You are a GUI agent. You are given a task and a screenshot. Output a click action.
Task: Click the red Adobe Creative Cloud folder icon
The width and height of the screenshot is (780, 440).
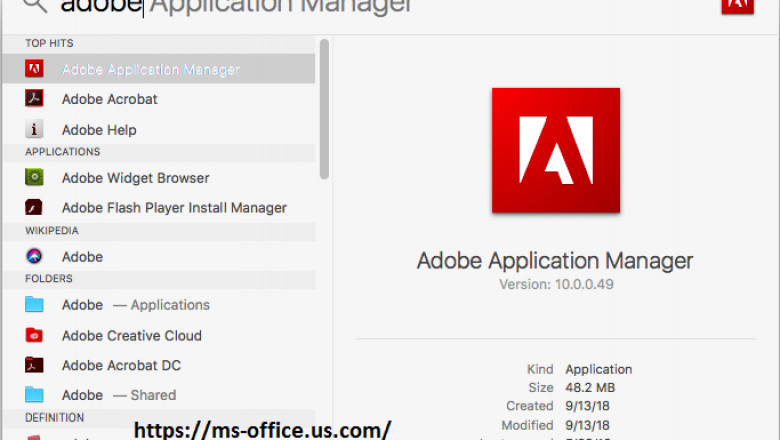(x=34, y=335)
